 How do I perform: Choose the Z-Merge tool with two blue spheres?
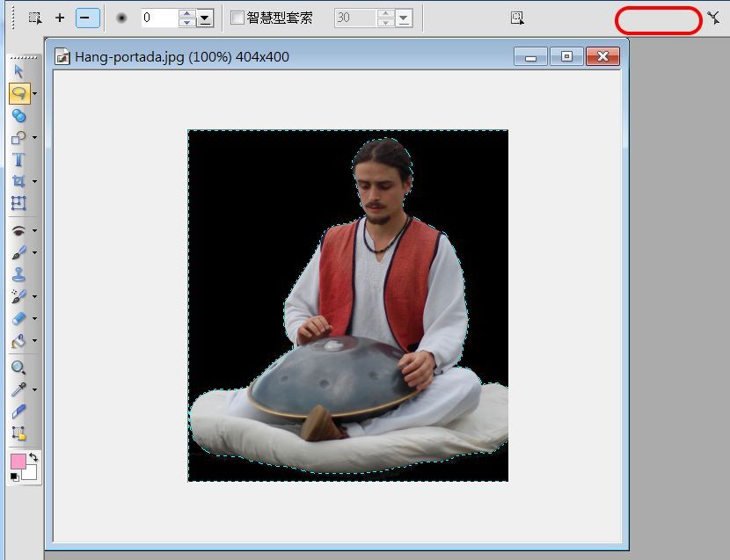(18, 115)
